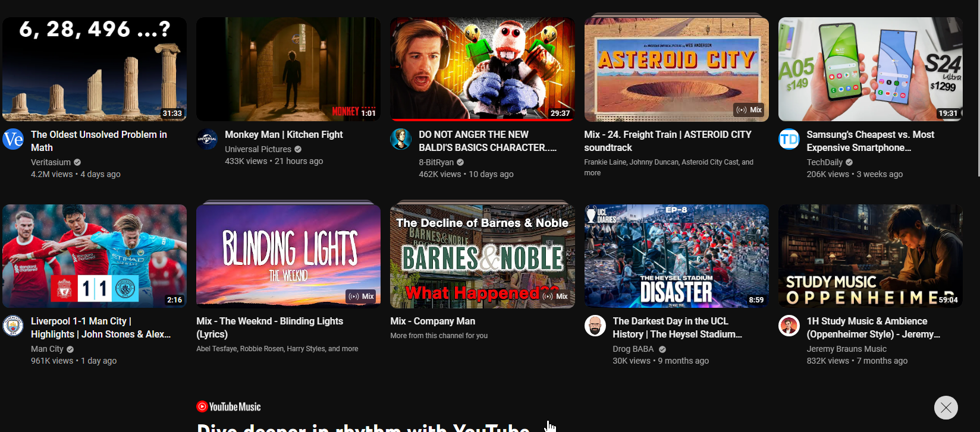
Task: Click 8-BitRyan verified checkmark badge
Action: (x=460, y=162)
